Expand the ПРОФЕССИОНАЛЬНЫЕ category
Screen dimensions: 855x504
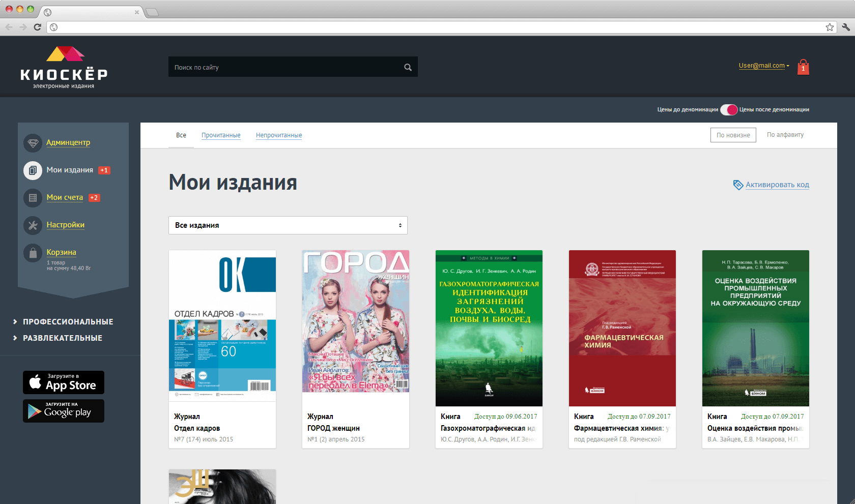click(68, 322)
